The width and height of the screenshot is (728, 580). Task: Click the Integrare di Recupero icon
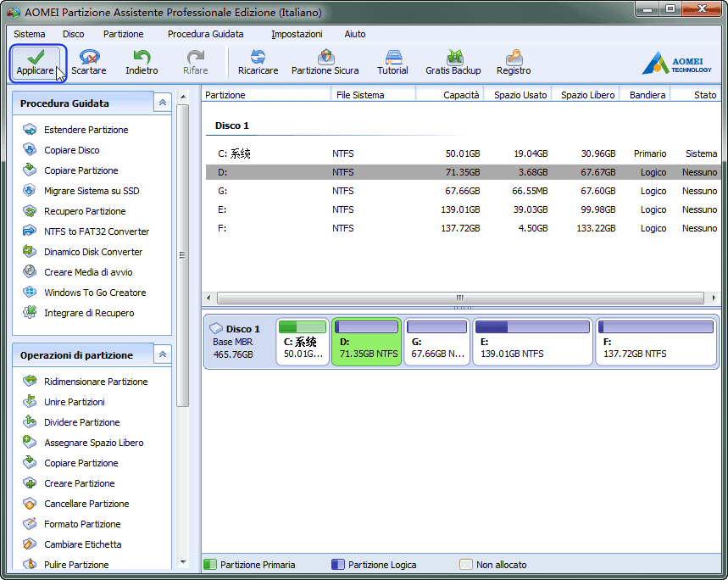30,313
